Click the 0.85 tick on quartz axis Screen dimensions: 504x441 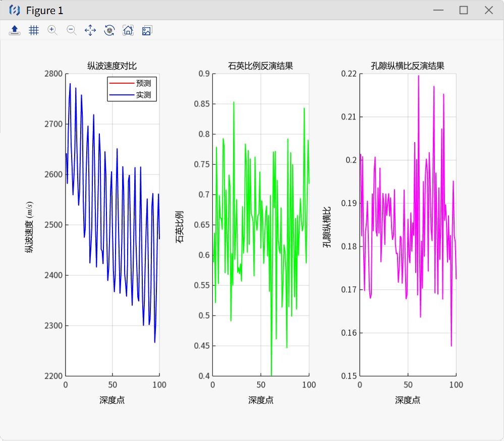tap(202, 104)
